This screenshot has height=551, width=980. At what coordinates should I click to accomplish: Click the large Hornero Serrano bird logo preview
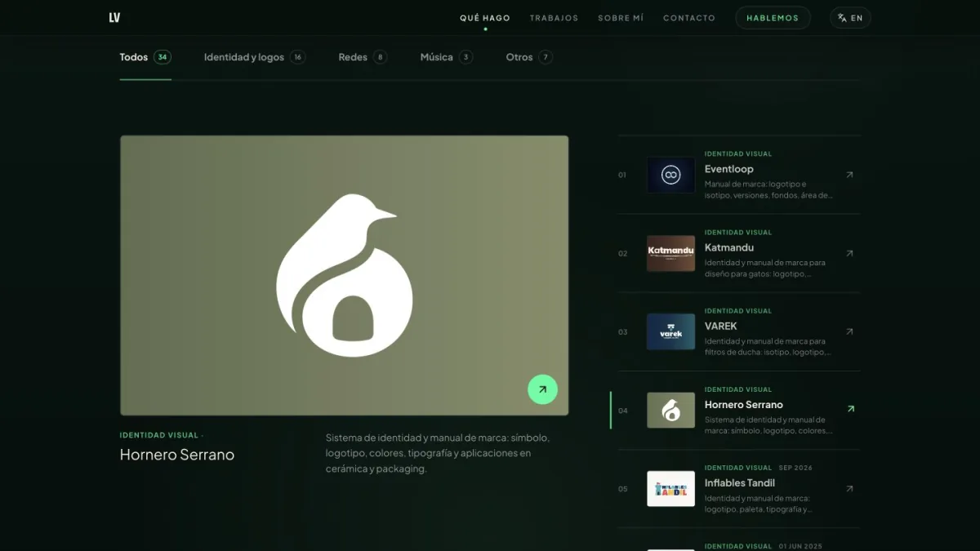click(x=345, y=276)
